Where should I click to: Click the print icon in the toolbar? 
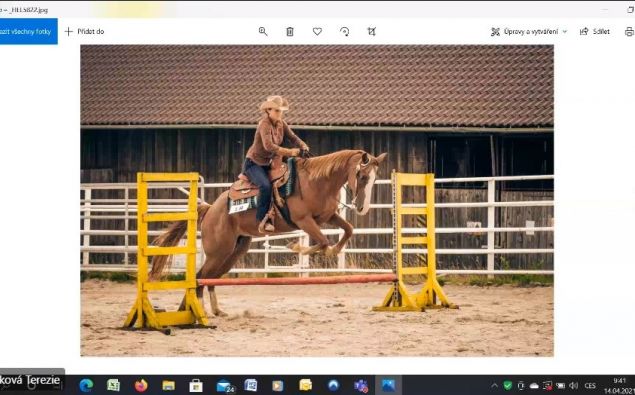click(x=629, y=32)
